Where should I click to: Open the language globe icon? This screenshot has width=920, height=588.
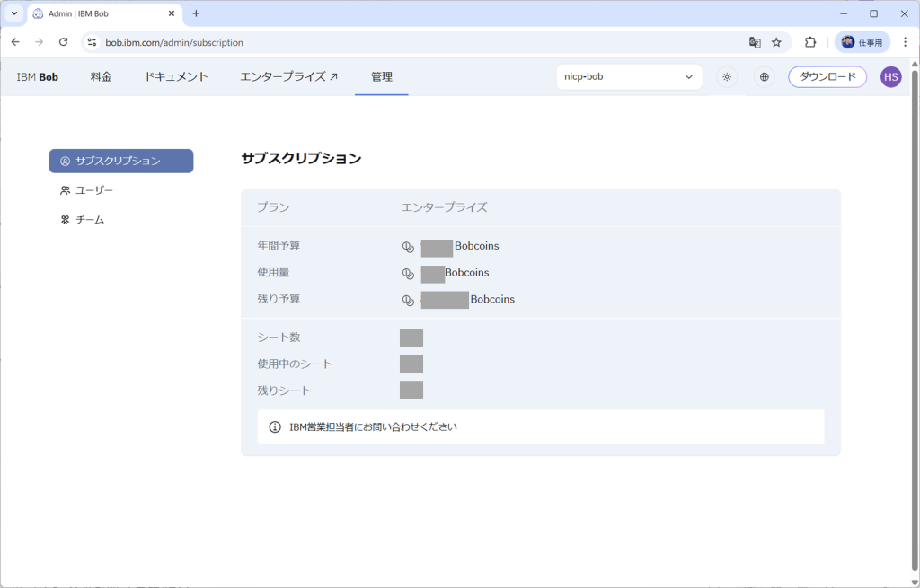click(x=764, y=77)
